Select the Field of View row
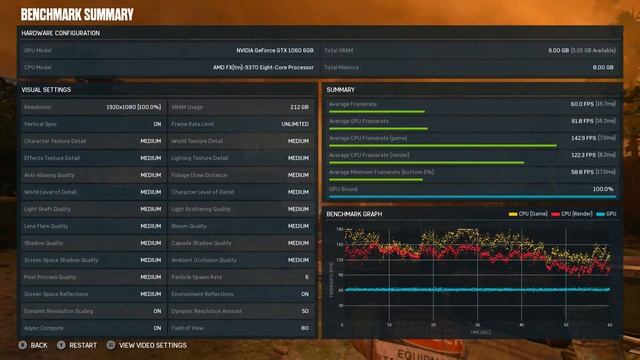The height and width of the screenshot is (360, 640). tap(241, 328)
